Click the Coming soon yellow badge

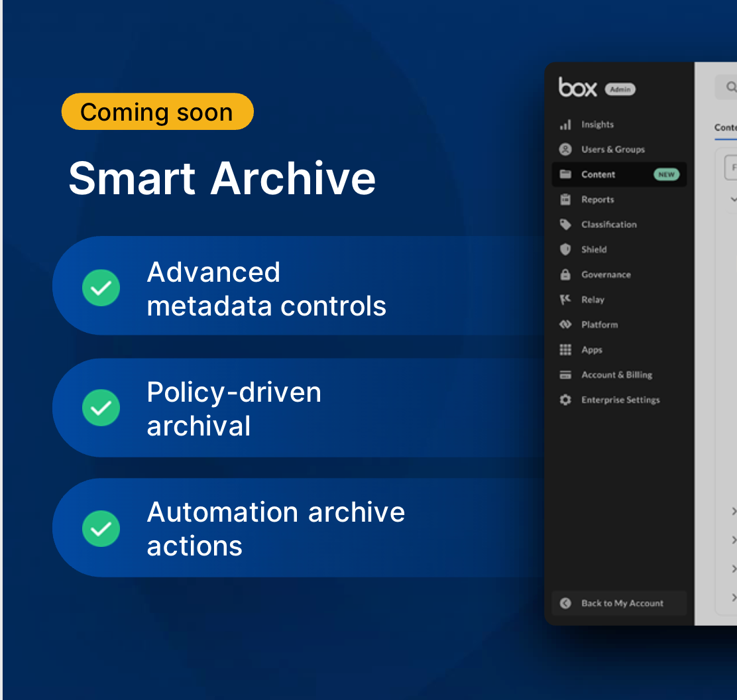[158, 112]
